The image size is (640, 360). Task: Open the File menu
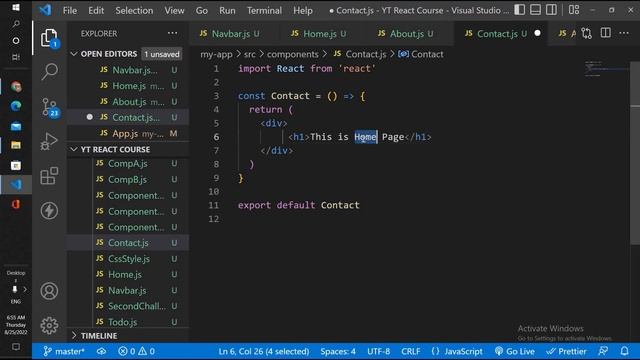coord(70,11)
